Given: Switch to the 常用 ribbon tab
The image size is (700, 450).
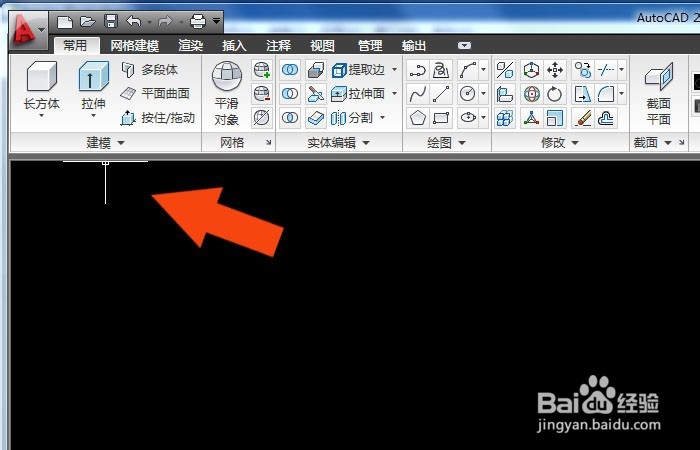Looking at the screenshot, I should 75,45.
